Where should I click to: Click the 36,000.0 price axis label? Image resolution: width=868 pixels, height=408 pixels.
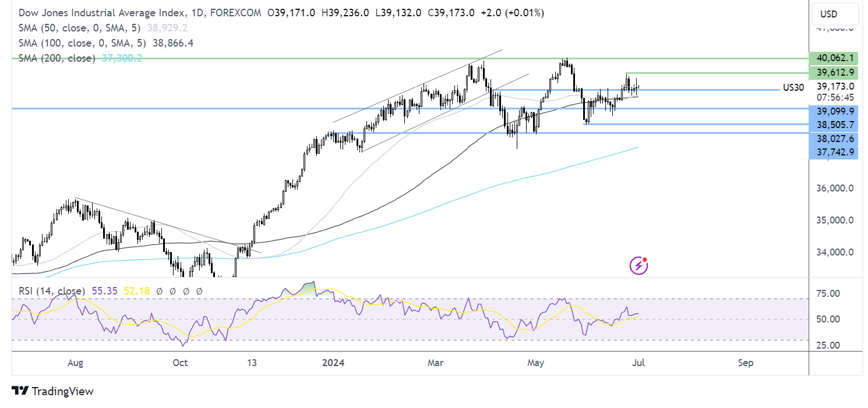point(835,189)
